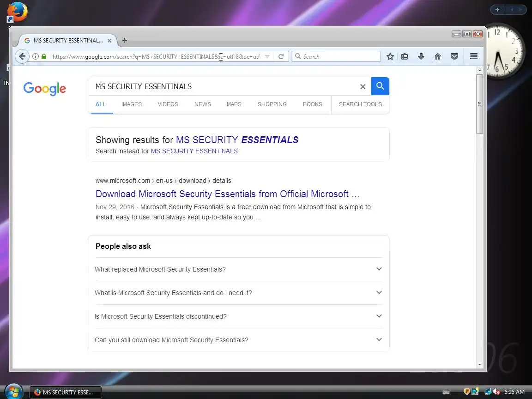This screenshot has width=532, height=399.
Task: Close the MS SECURITY ESSENTINAL tab
Action: pos(109,41)
